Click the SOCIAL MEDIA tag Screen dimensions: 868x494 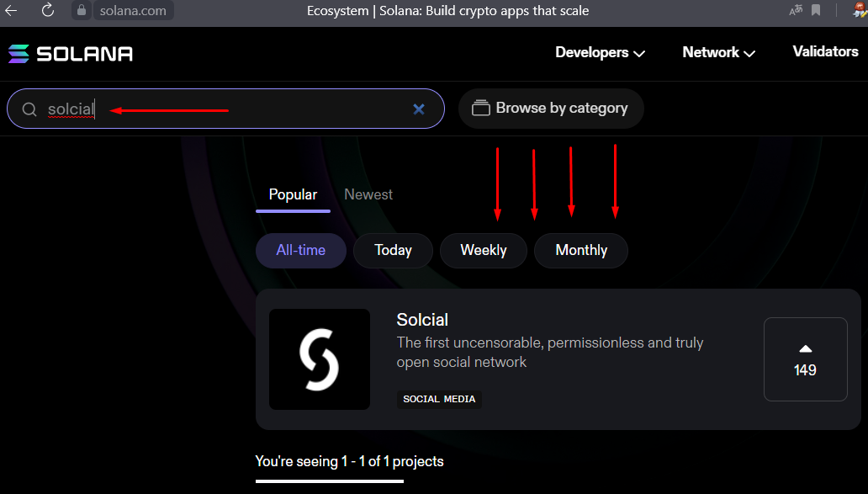(x=439, y=399)
